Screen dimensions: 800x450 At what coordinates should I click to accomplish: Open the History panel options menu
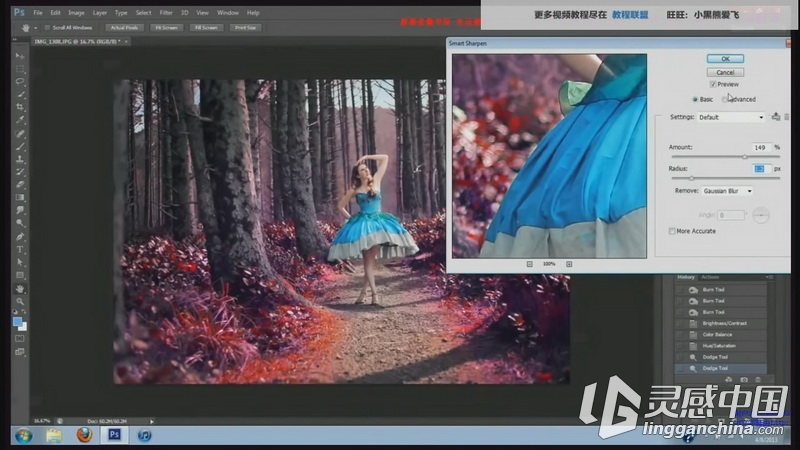click(x=769, y=277)
